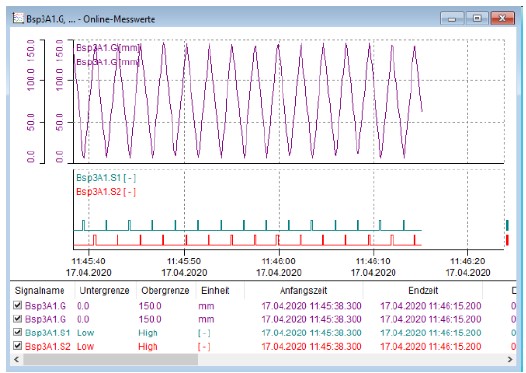
Task: Click the Anfangszeit column header
Action: pyautogui.click(x=304, y=290)
